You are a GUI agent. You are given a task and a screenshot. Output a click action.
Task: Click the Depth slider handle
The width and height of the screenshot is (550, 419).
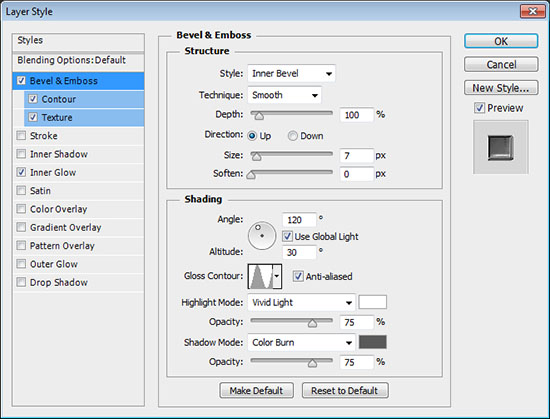click(259, 116)
